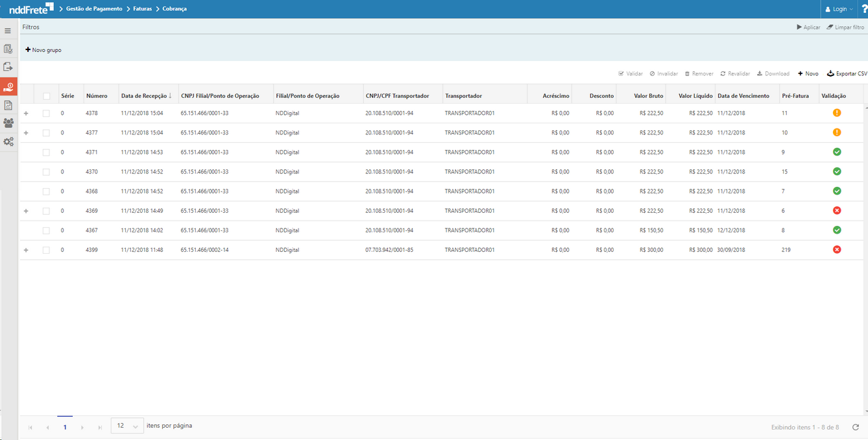Viewport: 868px width, 440px height.
Task: Click the red error icon for invoice 4369
Action: (x=836, y=211)
